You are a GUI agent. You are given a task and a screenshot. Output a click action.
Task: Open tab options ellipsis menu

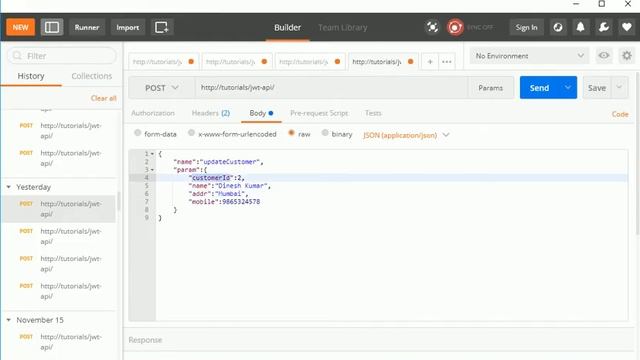447,62
